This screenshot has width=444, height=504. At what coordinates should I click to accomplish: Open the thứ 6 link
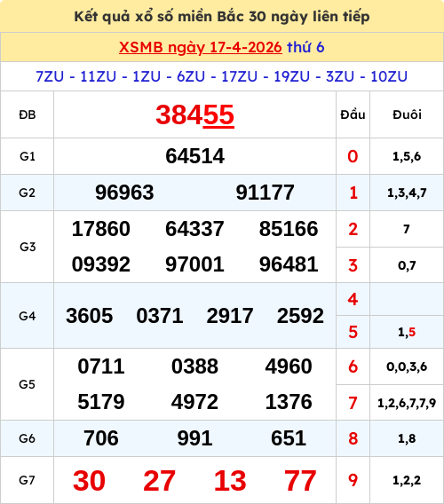tap(305, 48)
